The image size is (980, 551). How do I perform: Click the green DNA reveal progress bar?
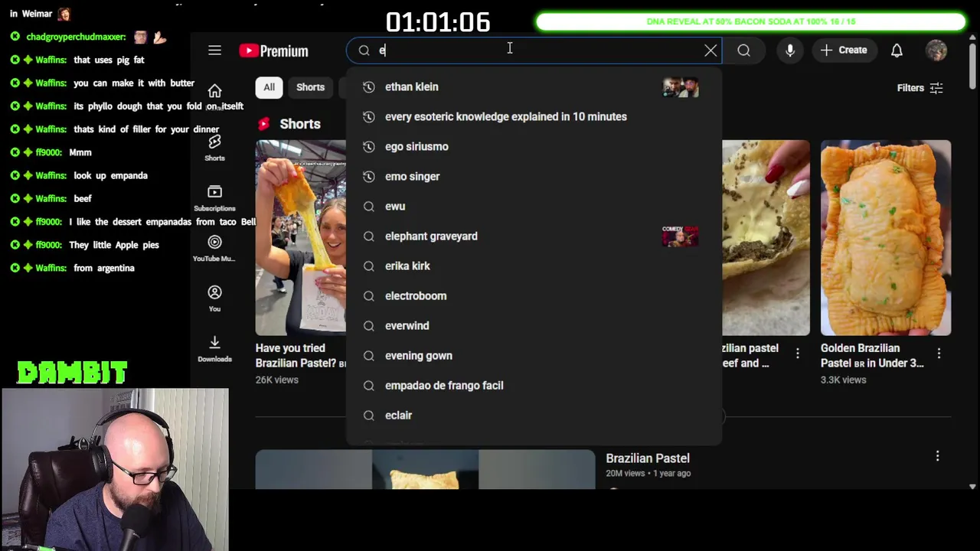pyautogui.click(x=751, y=21)
